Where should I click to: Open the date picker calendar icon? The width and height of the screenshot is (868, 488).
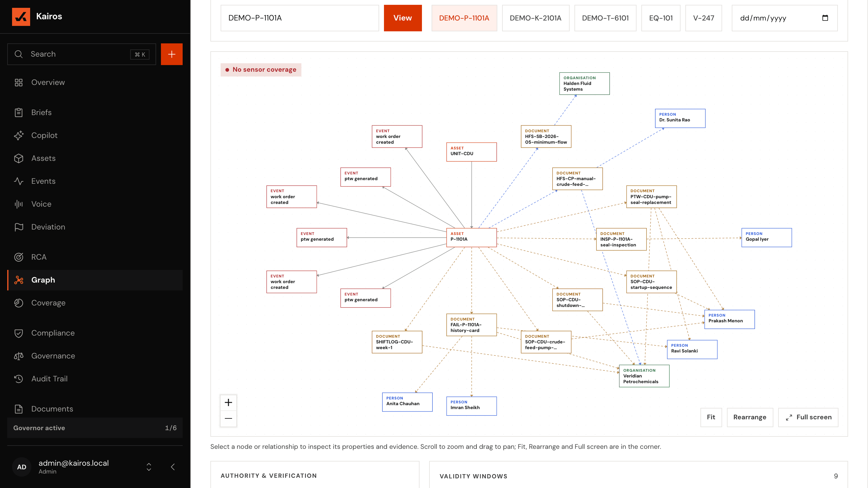tap(825, 18)
